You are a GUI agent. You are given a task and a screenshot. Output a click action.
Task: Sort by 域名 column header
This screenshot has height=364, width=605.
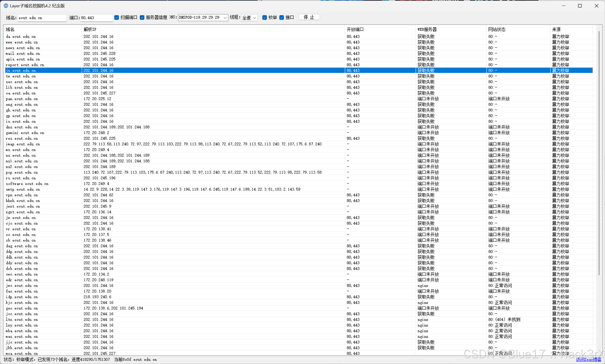[10, 29]
